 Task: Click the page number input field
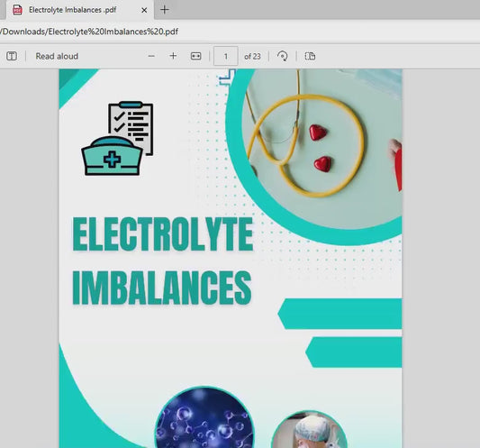(226, 56)
